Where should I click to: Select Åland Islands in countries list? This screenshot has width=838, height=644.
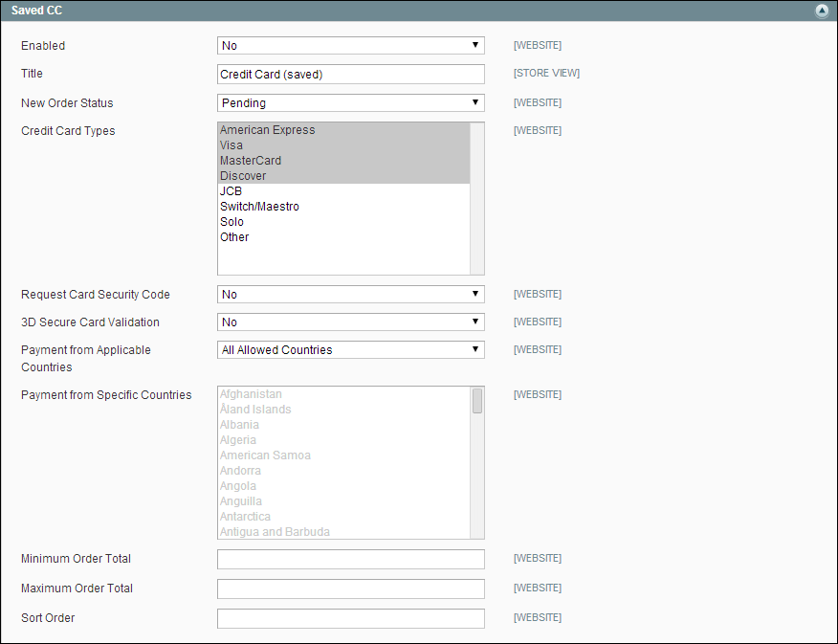(x=344, y=410)
